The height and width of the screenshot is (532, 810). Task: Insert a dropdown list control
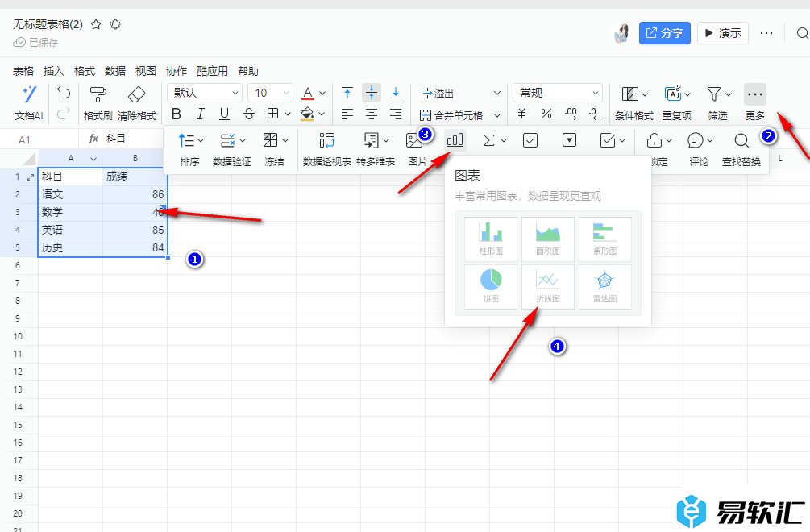click(569, 140)
